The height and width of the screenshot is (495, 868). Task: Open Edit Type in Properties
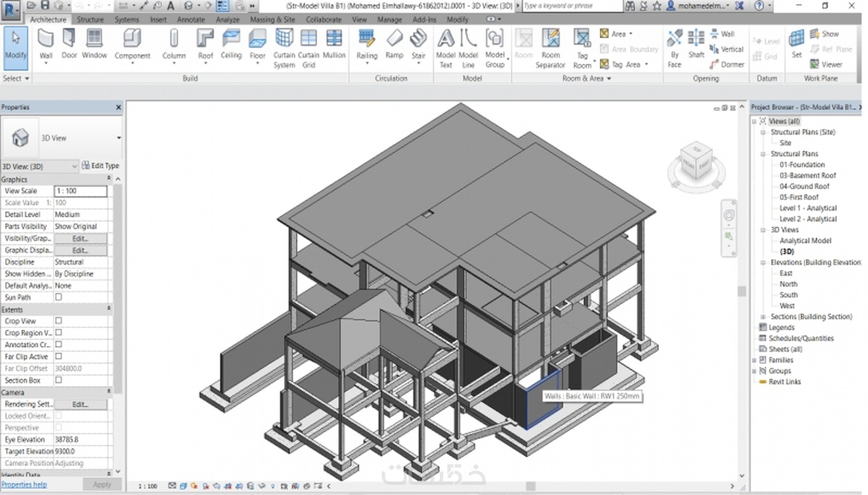pos(100,165)
